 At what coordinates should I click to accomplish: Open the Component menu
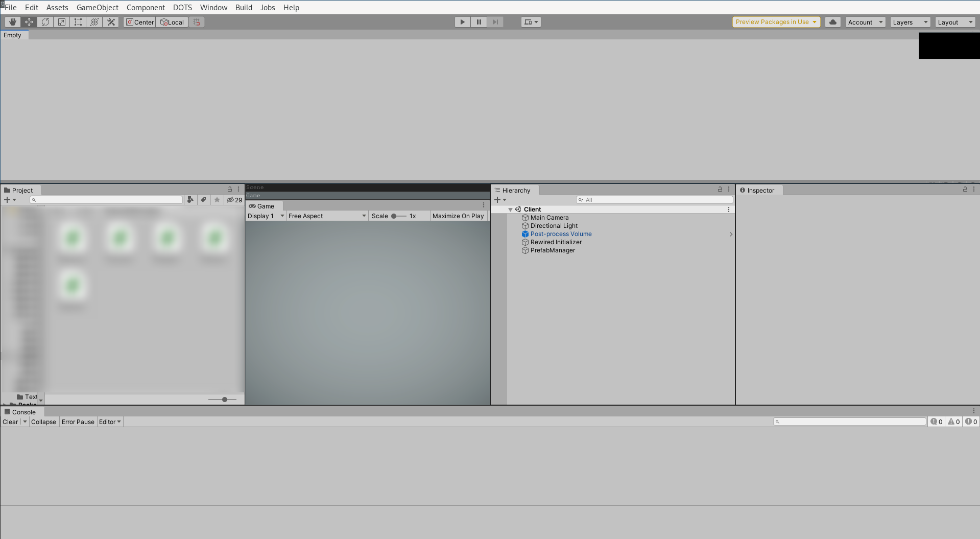[146, 8]
